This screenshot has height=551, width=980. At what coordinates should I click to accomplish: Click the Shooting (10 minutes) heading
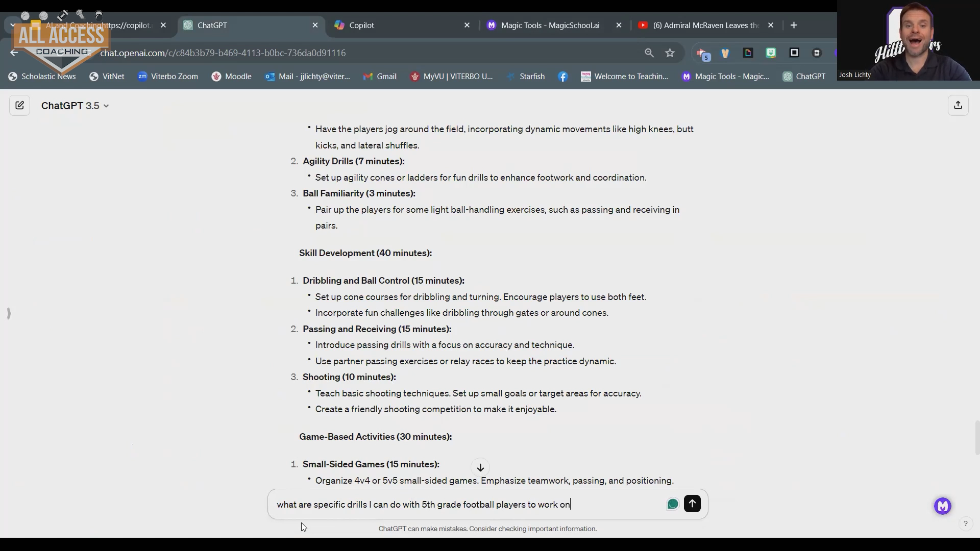pyautogui.click(x=349, y=377)
